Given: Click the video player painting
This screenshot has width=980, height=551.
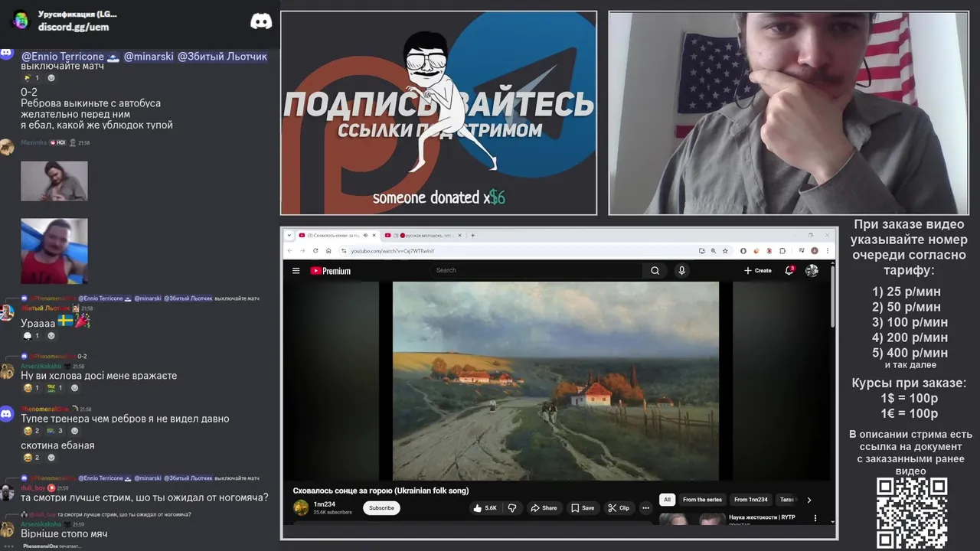Looking at the screenshot, I should 556,380.
